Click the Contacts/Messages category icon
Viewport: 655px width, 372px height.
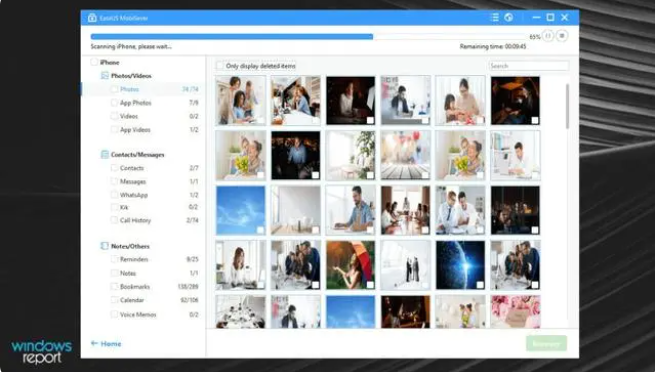pos(104,154)
